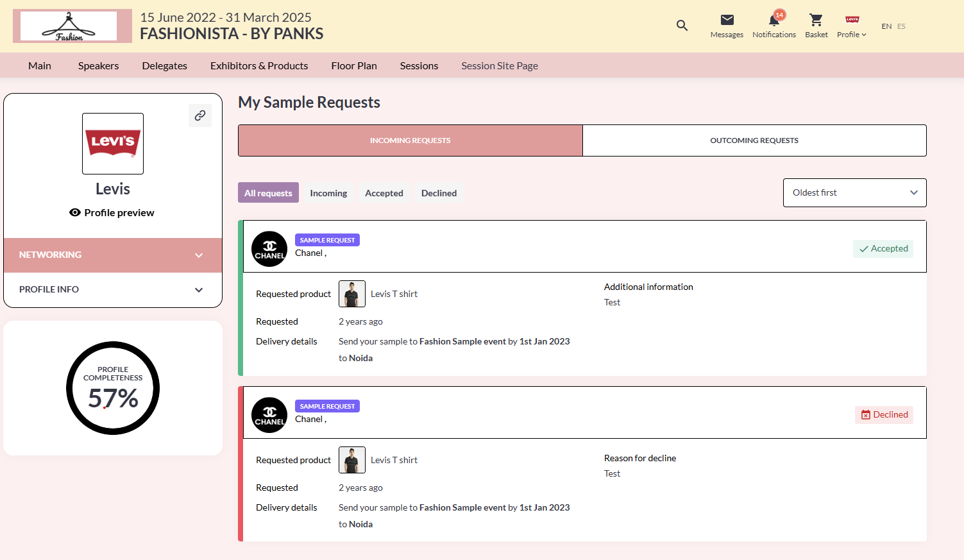Open the search magnifier icon
964x560 pixels.
(x=682, y=26)
